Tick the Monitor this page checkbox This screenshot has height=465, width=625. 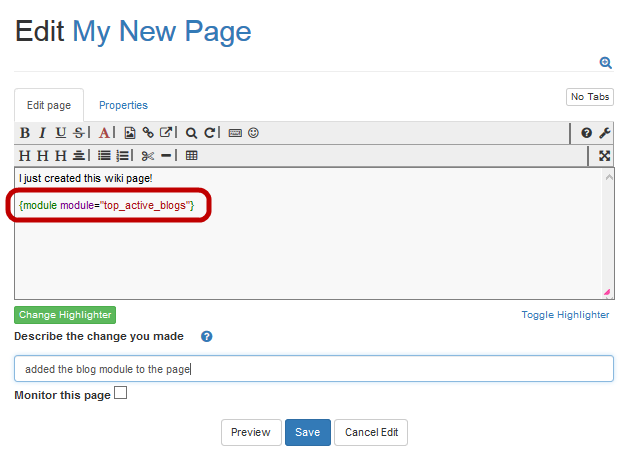pos(120,394)
